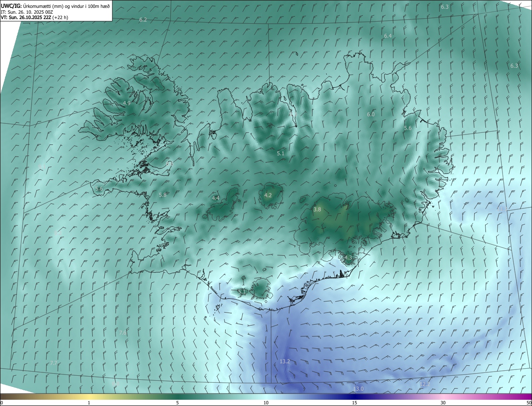Viewport: 532px width, 406px height.
Task: Click the 12.2 value over the ocean
Action: click(425, 384)
